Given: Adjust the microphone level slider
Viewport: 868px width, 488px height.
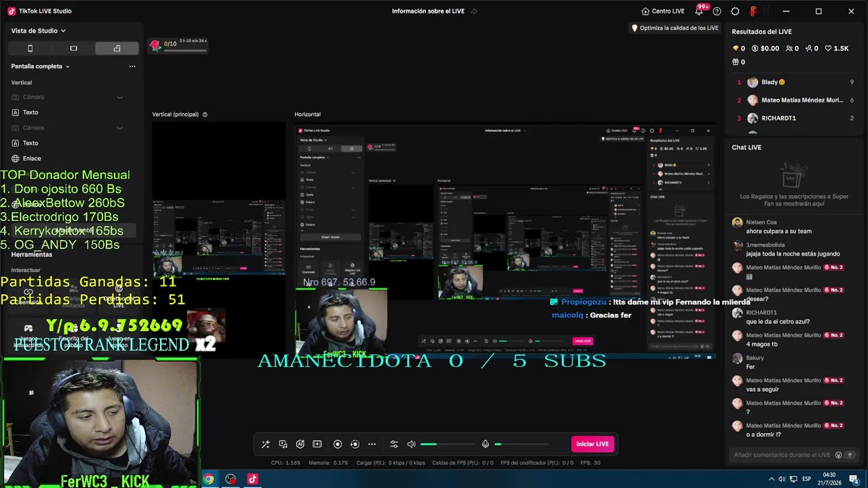Looking at the screenshot, I should [521, 444].
